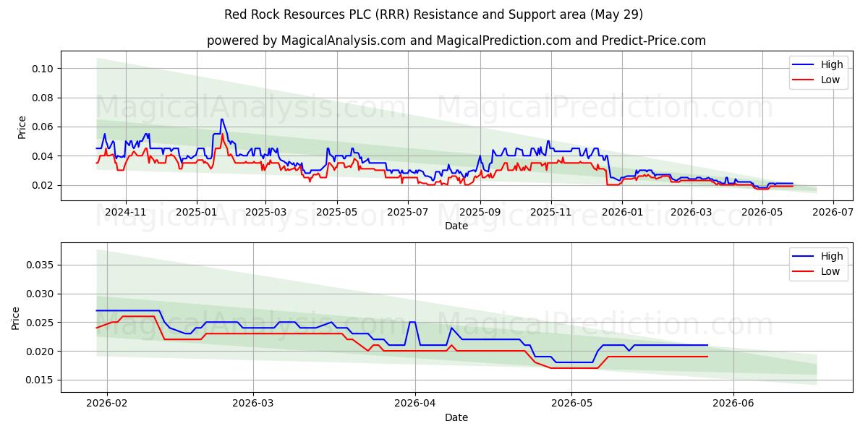Click the '0.08' price tick label
Image resolution: width=868 pixels, height=434 pixels.
coord(44,98)
